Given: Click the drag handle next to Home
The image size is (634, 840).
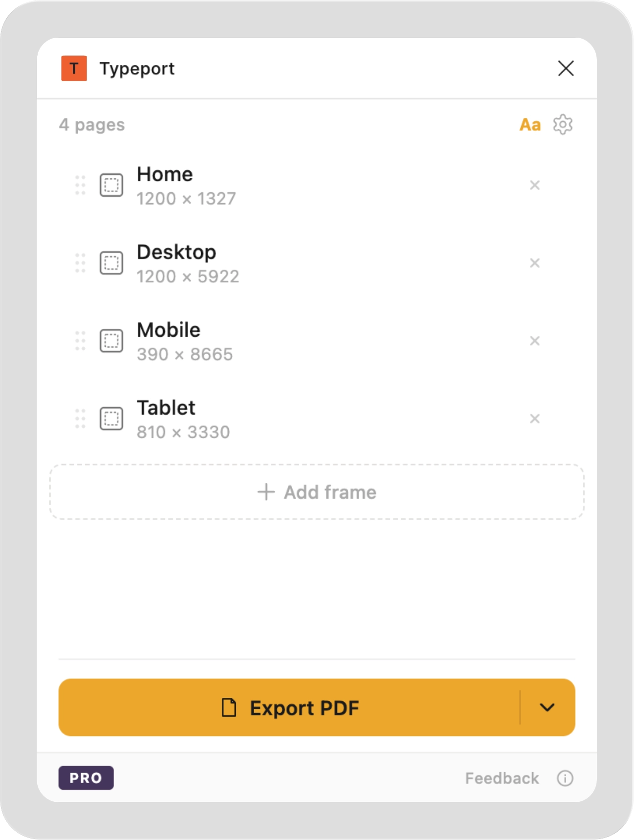Looking at the screenshot, I should pos(80,185).
